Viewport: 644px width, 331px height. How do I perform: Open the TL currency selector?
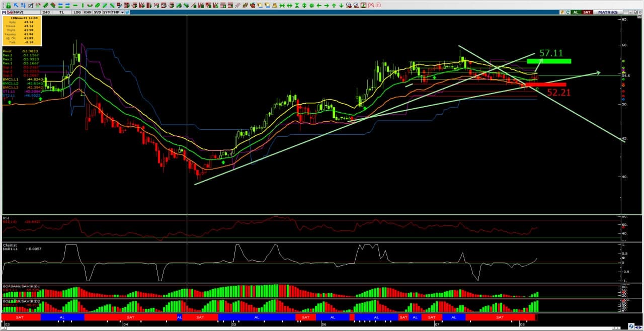click(x=61, y=12)
